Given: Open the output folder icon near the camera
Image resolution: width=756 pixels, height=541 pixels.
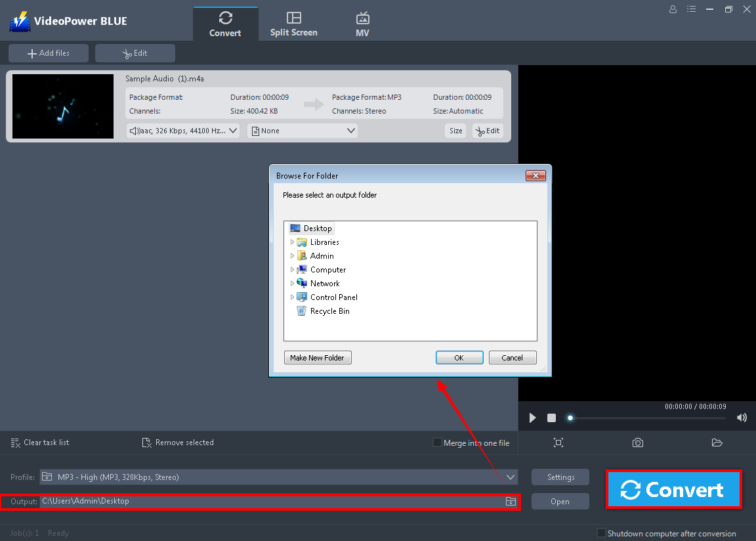Looking at the screenshot, I should 717,443.
